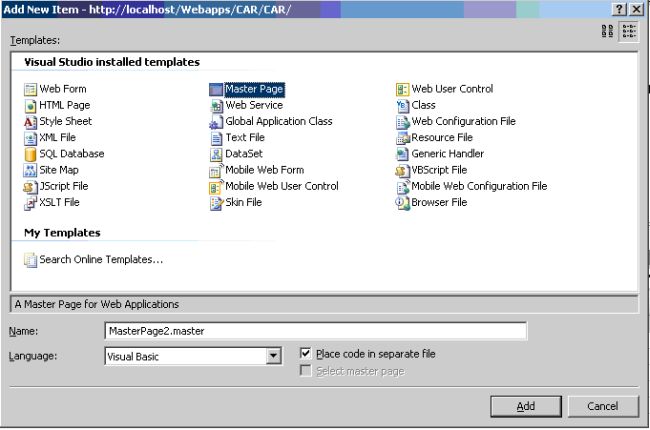Uncheck Place code in separate file
The image size is (650, 430).
tap(307, 354)
